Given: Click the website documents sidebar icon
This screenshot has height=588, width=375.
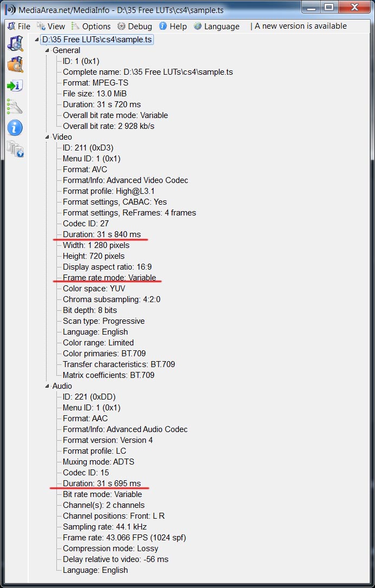Looking at the screenshot, I should point(15,149).
